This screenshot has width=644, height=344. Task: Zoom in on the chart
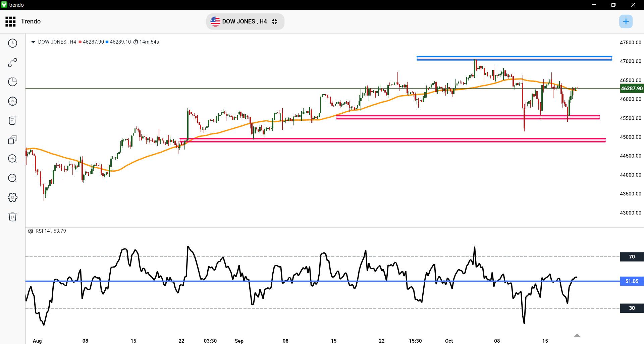12,159
